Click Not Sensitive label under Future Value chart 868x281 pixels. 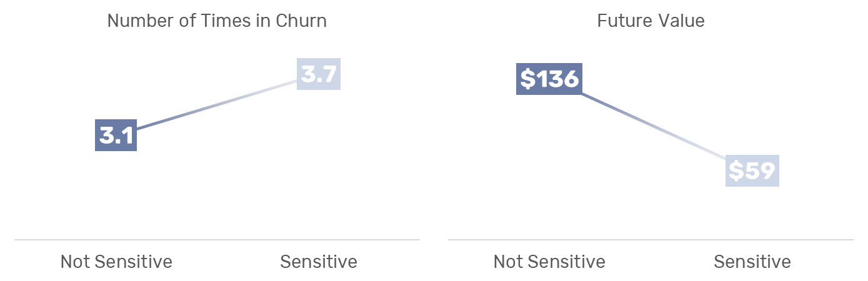tap(549, 261)
